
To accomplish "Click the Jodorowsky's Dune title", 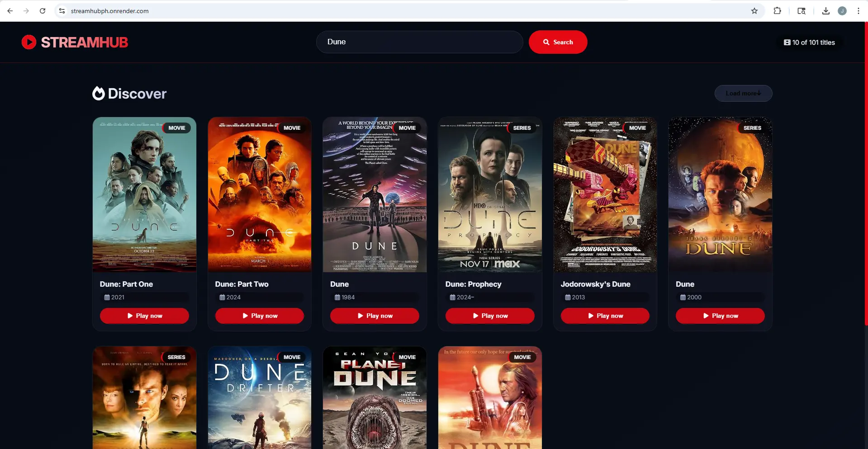I will [x=595, y=284].
